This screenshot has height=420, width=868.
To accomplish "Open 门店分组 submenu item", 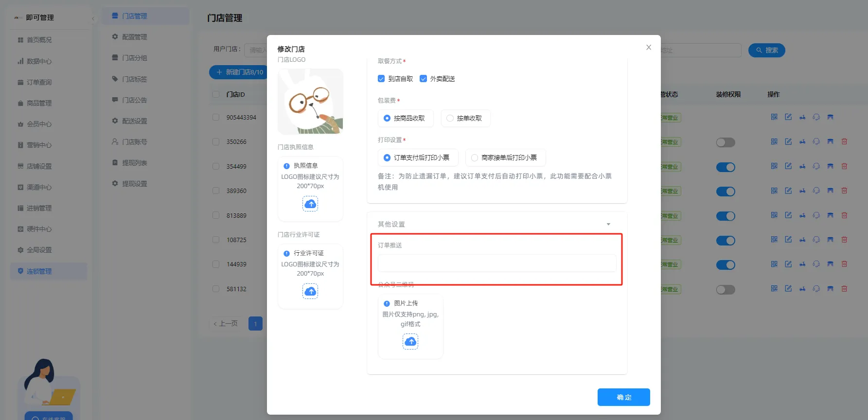I will [x=134, y=58].
